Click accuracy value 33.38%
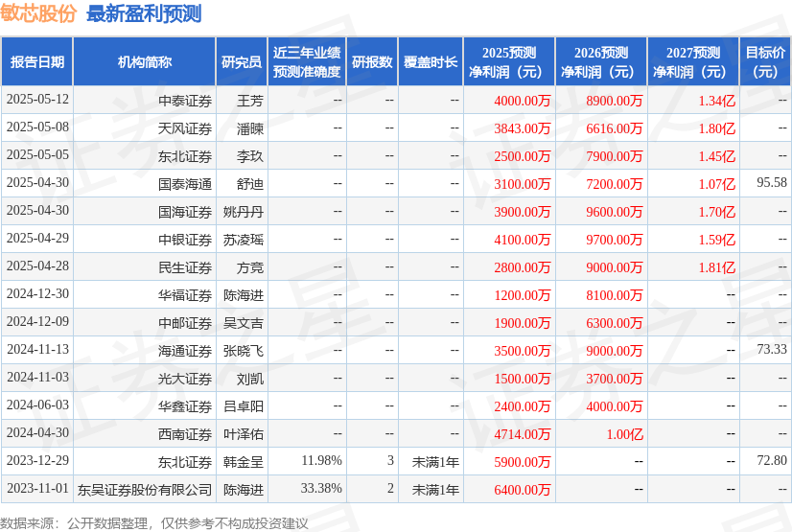 coord(321,488)
